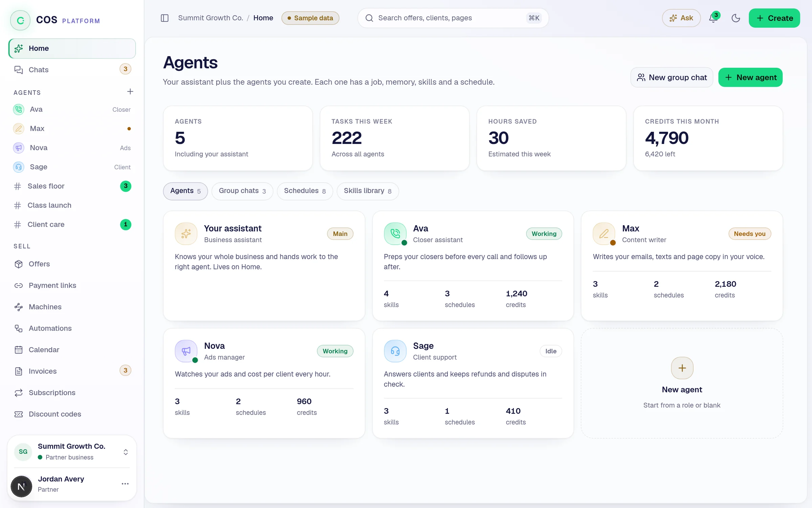Viewport: 812px width, 508px height.
Task: Open Client care channel
Action: point(72,225)
